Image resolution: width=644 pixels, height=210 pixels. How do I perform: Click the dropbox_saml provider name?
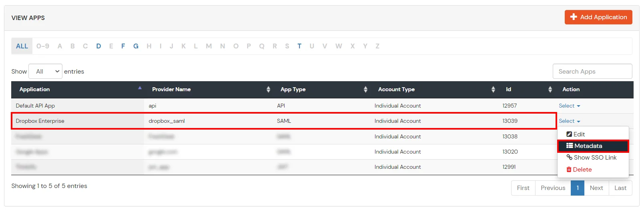(167, 121)
